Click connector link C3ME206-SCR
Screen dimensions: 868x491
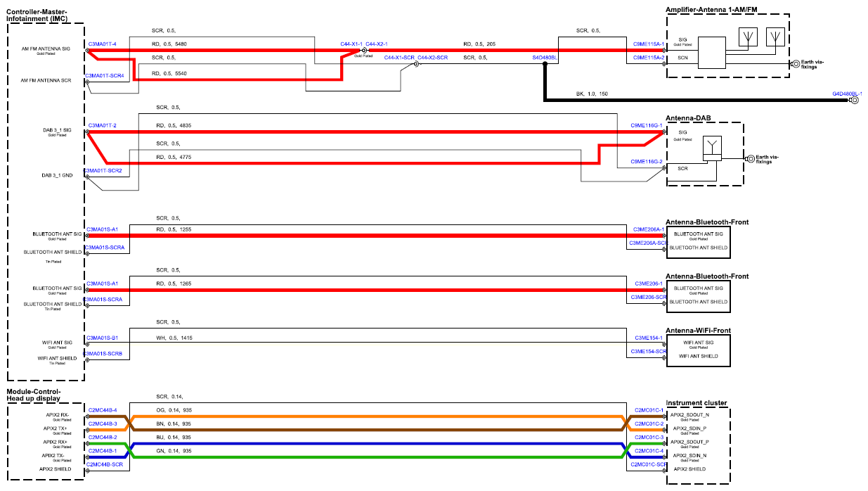[649, 298]
